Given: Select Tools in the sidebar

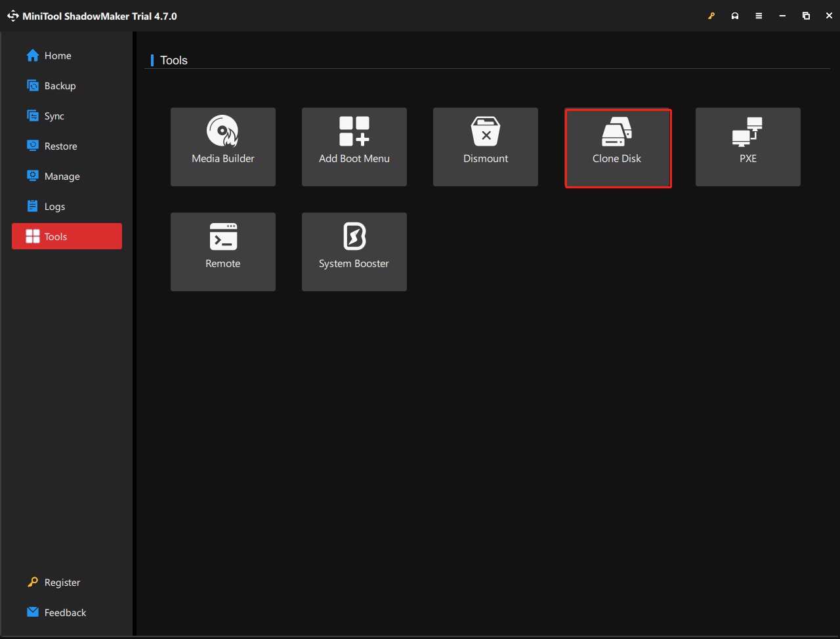Looking at the screenshot, I should pyautogui.click(x=67, y=236).
